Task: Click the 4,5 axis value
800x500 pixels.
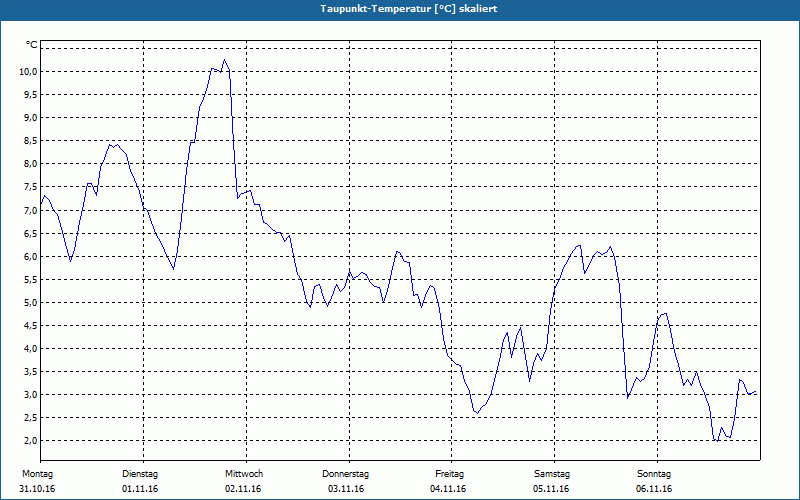Action: pos(30,326)
